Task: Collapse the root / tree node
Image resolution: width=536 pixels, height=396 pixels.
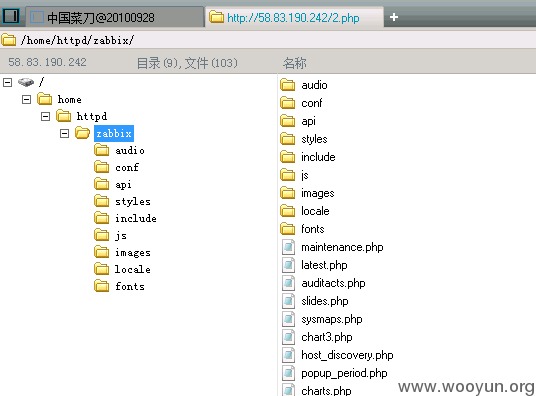Action: [8, 82]
